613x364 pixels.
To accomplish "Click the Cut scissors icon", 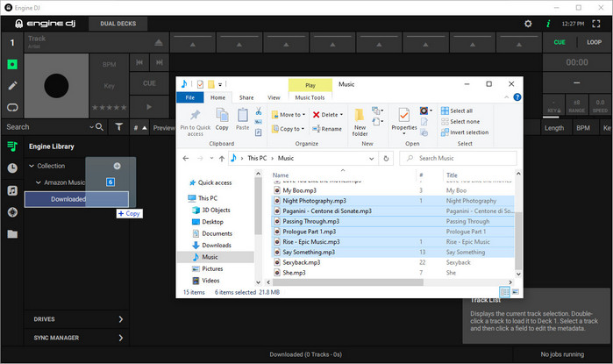I will point(259,111).
